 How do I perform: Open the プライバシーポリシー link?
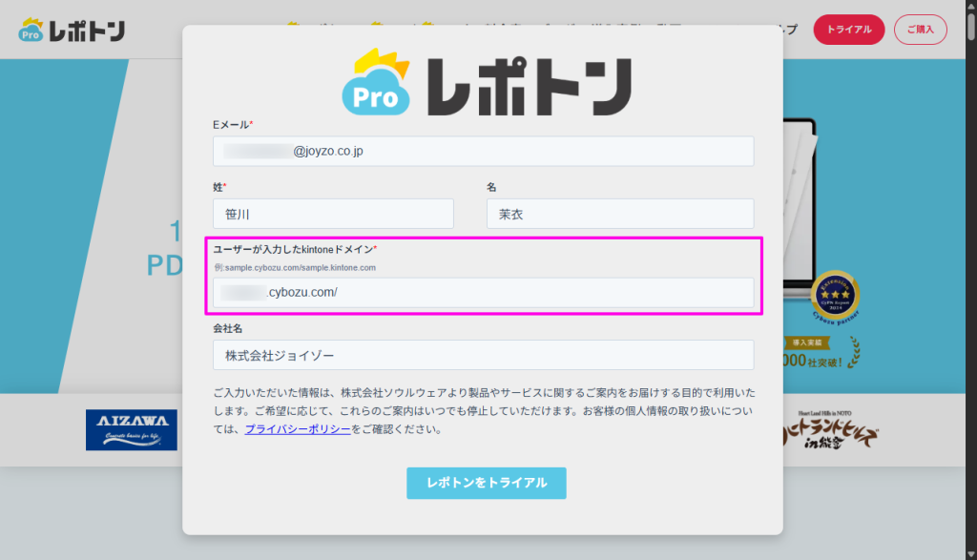click(x=297, y=429)
